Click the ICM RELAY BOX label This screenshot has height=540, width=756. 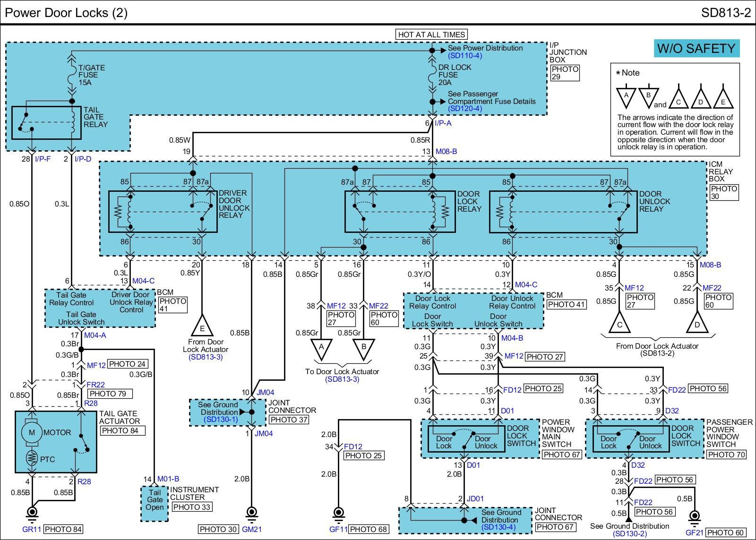coord(722,171)
